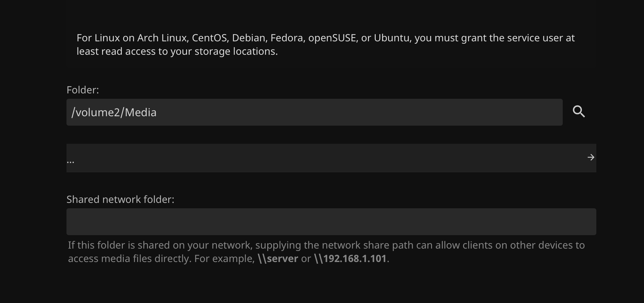Click the "Shared network folder:" label
This screenshot has height=303, width=644.
coord(120,200)
